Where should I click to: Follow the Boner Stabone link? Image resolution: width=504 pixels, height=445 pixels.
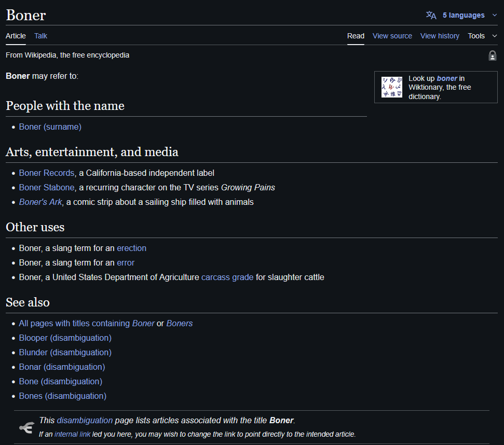coord(47,188)
